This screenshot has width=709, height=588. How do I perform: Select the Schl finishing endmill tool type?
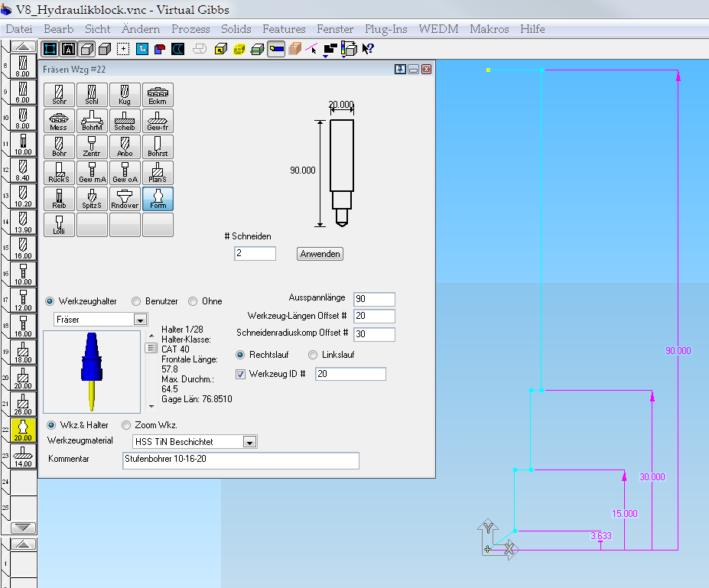coord(93,95)
